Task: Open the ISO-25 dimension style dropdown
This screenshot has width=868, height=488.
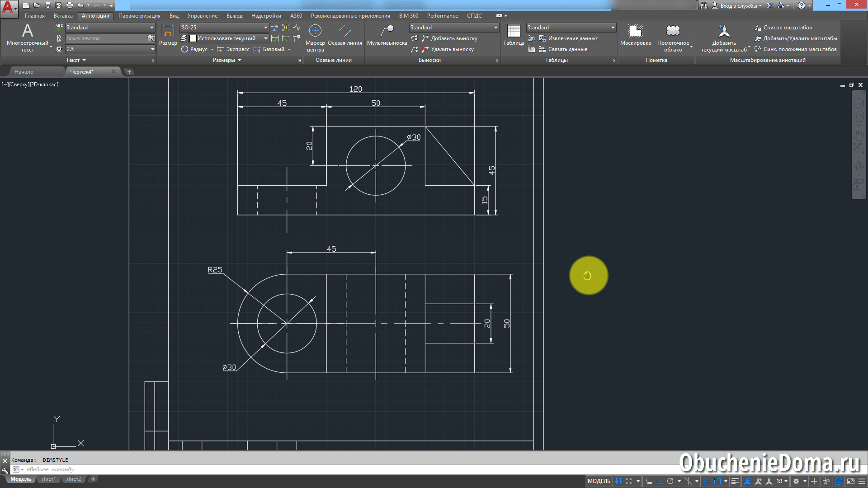Action: click(265, 27)
